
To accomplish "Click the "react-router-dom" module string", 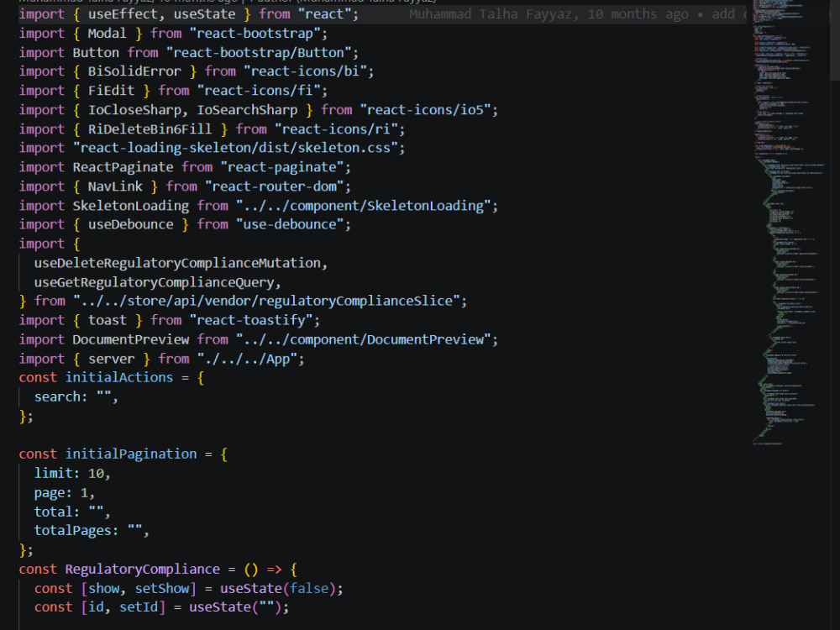I will (x=274, y=186).
